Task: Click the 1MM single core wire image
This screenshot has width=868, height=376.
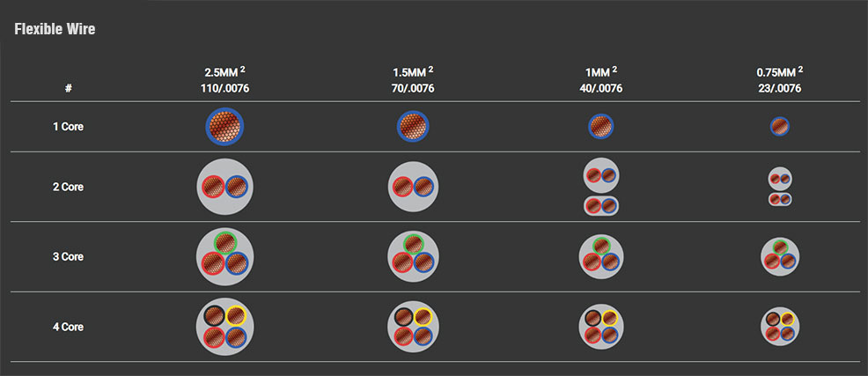Action: (x=601, y=127)
